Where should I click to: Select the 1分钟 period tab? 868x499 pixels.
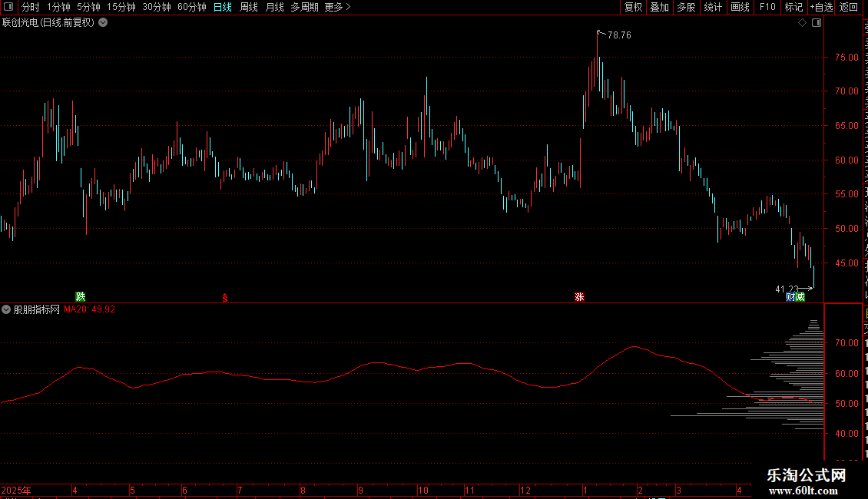coord(58,7)
